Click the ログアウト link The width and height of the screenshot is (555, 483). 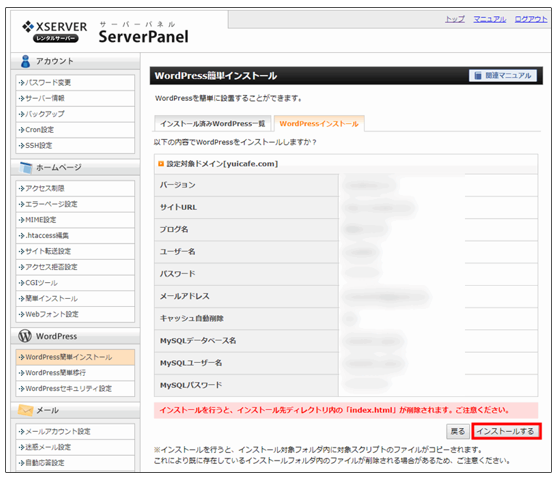tap(531, 19)
